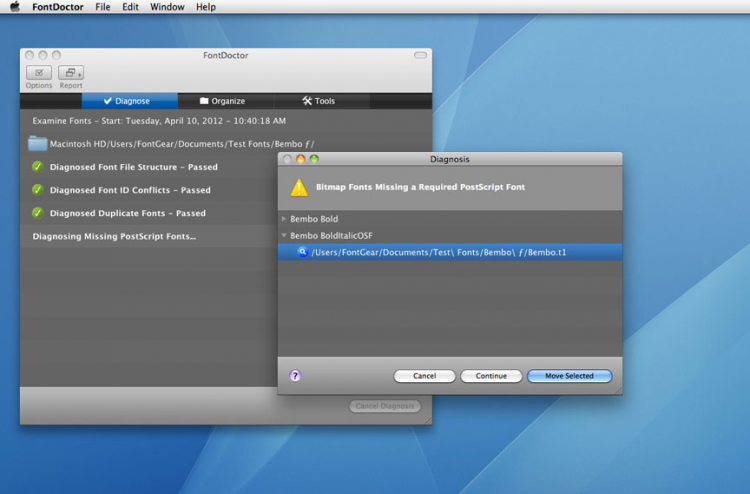The width and height of the screenshot is (750, 494).
Task: Click the yellow warning triangle icon
Action: [x=299, y=187]
